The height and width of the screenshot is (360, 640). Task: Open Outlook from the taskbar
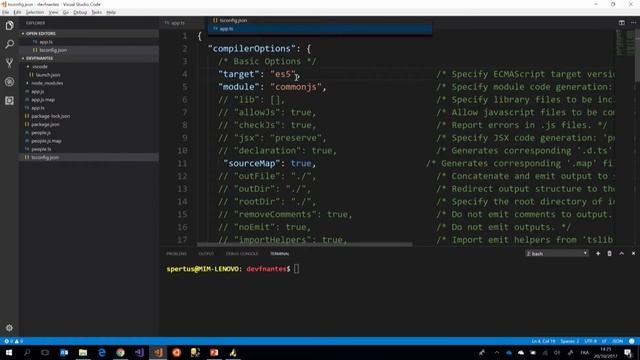tap(64, 353)
